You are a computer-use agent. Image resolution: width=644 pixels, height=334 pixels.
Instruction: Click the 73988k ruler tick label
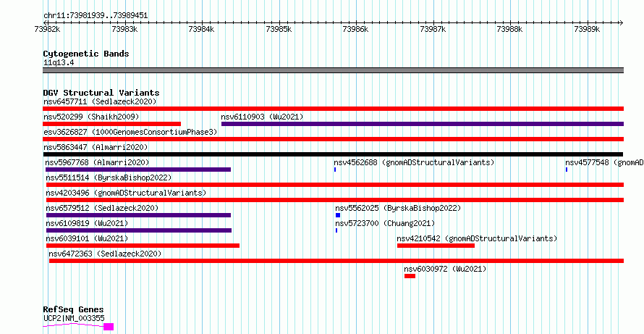click(510, 29)
